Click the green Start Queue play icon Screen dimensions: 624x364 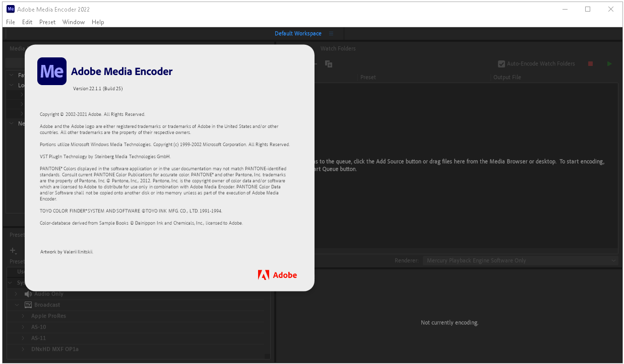click(x=609, y=64)
